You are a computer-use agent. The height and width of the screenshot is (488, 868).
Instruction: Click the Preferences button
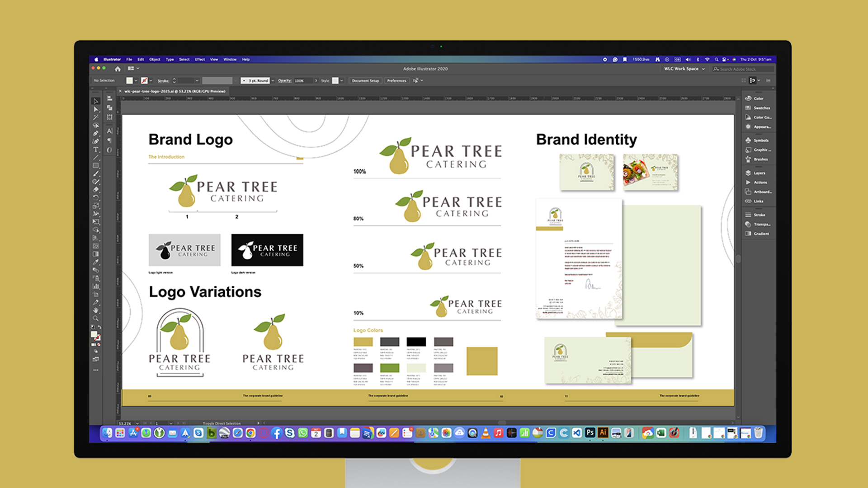pyautogui.click(x=396, y=80)
